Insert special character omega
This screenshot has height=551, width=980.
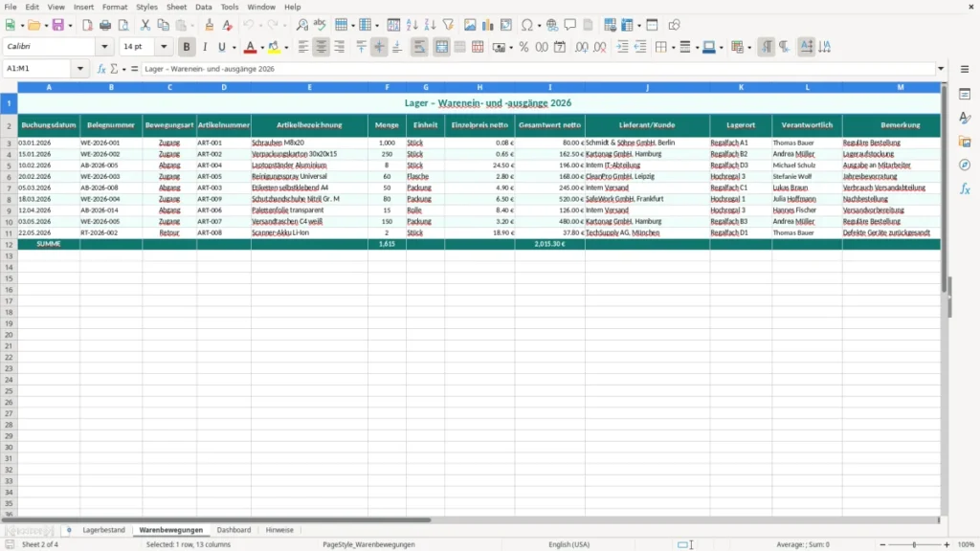pos(527,25)
